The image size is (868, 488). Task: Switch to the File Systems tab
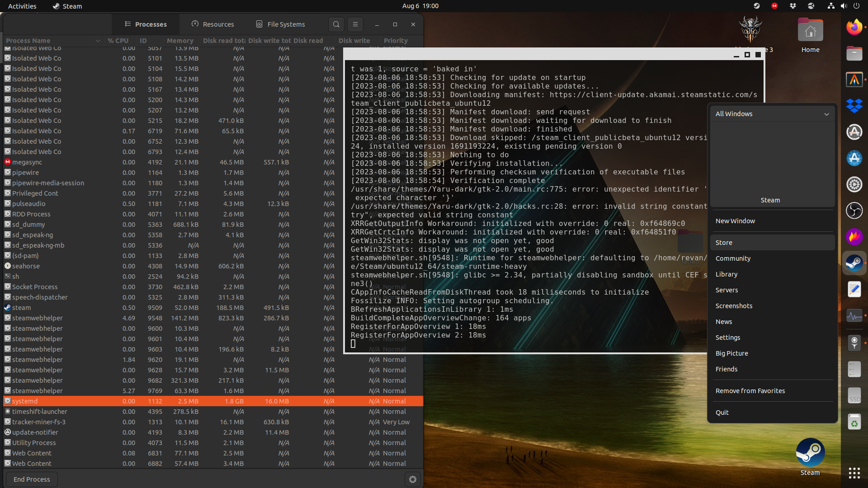(x=279, y=24)
